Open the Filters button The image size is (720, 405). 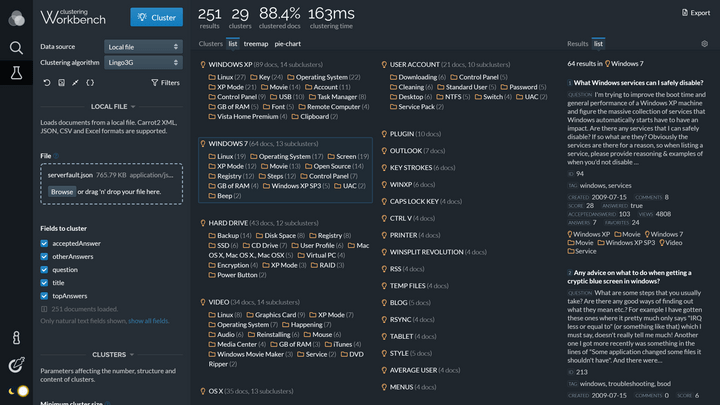pyautogui.click(x=165, y=83)
